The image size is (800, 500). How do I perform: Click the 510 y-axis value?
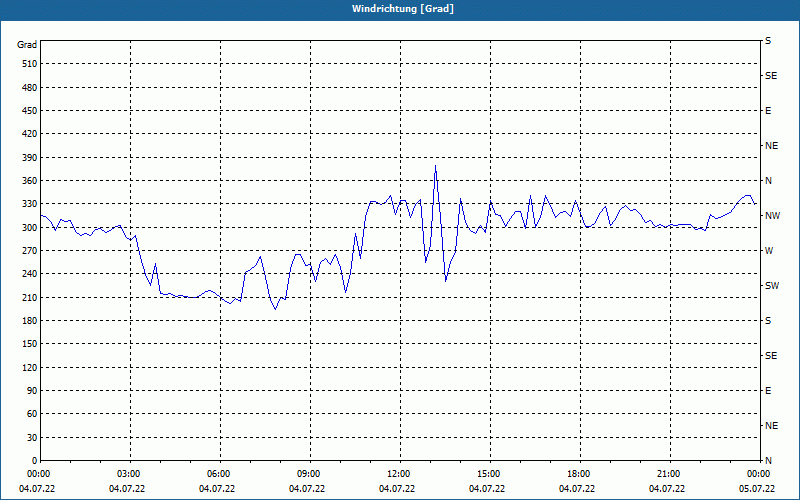(30, 64)
